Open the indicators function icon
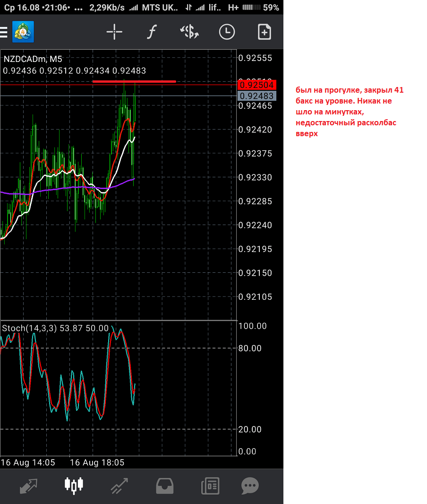 [x=152, y=32]
